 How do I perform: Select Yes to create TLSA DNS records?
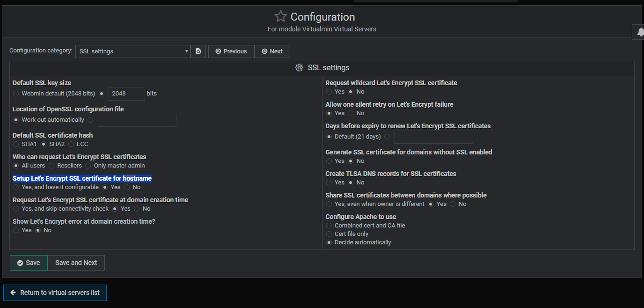click(329, 183)
